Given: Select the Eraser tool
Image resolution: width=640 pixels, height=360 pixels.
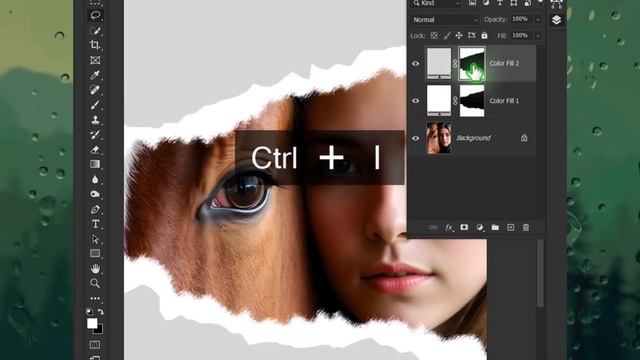Looking at the screenshot, I should tap(95, 149).
